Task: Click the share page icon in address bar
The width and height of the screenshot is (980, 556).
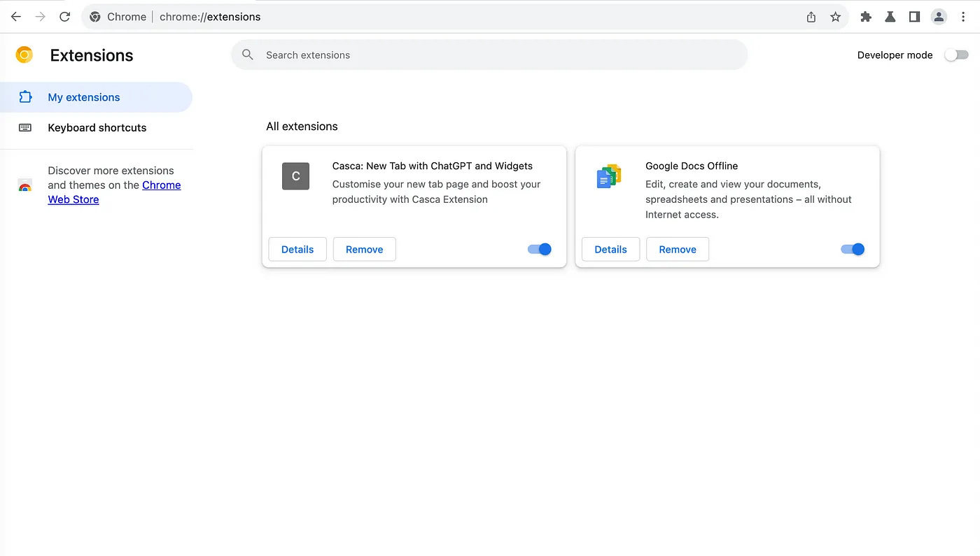Action: 811,17
